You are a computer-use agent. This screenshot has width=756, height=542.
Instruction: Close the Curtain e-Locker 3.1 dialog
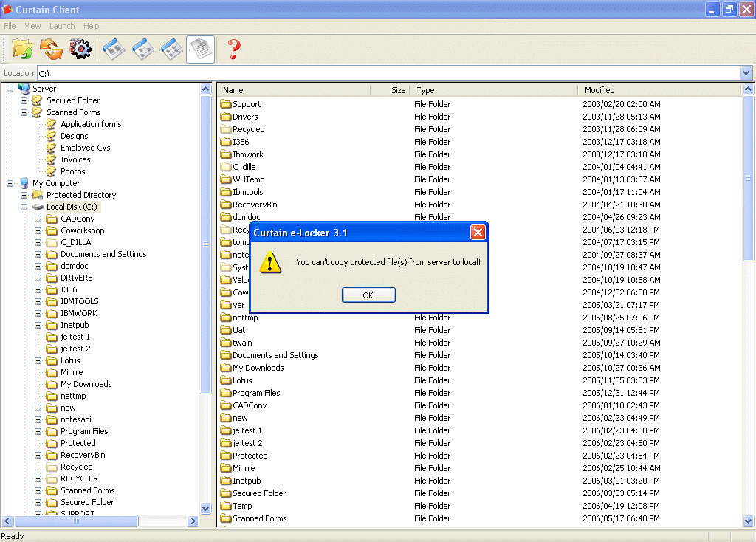tap(478, 233)
